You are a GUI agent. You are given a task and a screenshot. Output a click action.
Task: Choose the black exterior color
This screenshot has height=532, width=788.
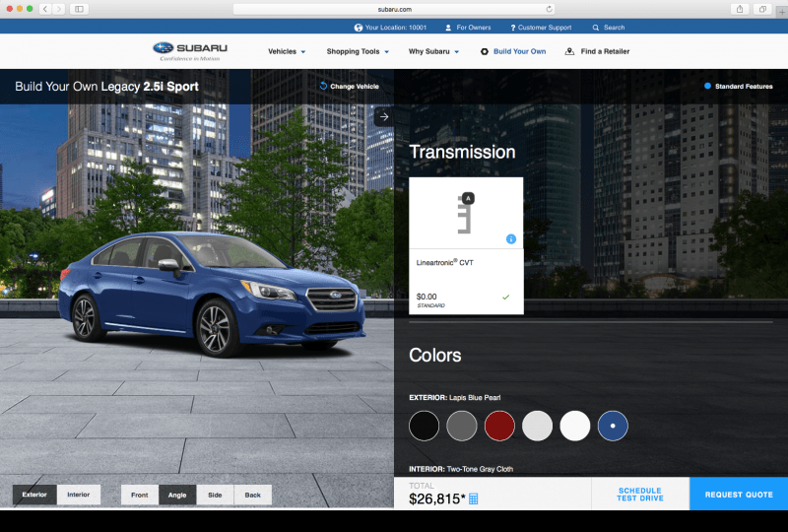point(424,426)
